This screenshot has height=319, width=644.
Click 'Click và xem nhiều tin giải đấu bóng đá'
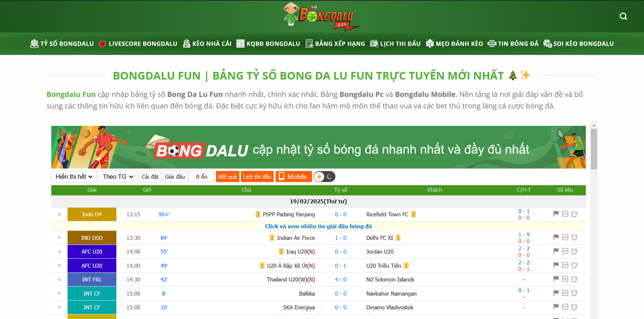pyautogui.click(x=319, y=226)
